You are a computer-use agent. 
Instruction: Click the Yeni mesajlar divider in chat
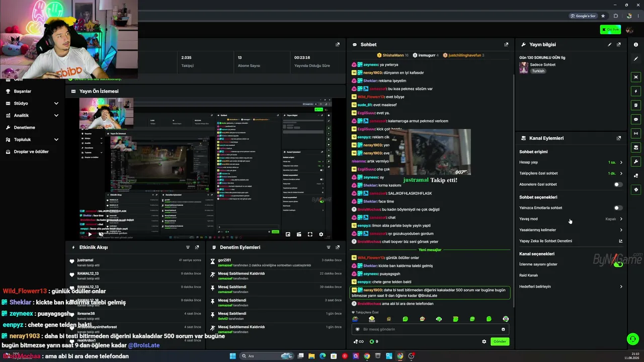[x=430, y=250]
